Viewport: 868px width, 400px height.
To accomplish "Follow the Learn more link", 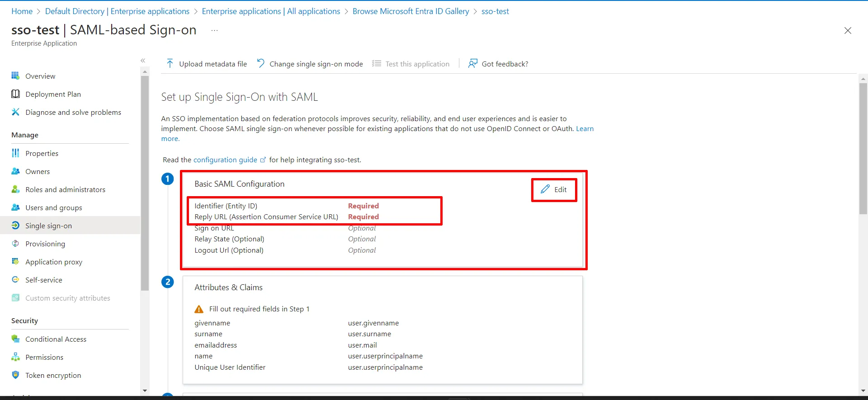I will (585, 128).
